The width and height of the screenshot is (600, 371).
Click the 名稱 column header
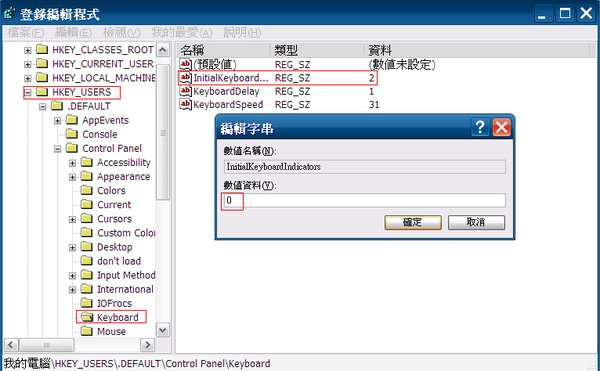pos(224,50)
